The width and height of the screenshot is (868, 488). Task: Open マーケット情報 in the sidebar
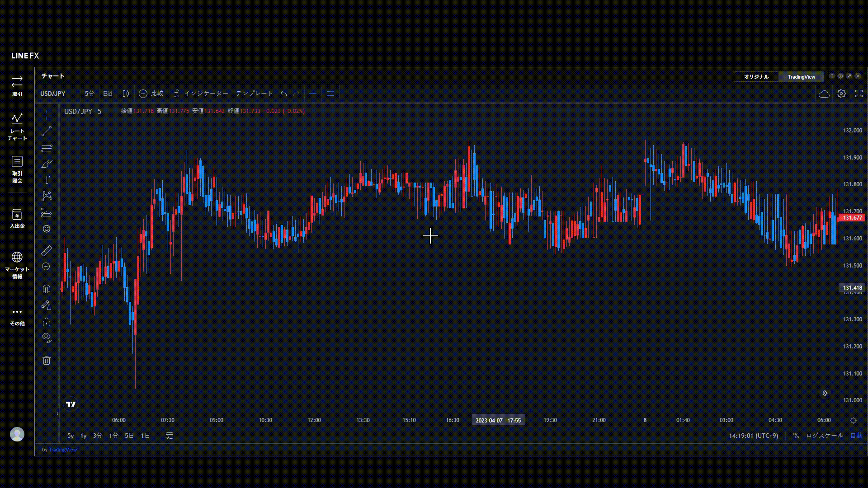[x=17, y=265]
